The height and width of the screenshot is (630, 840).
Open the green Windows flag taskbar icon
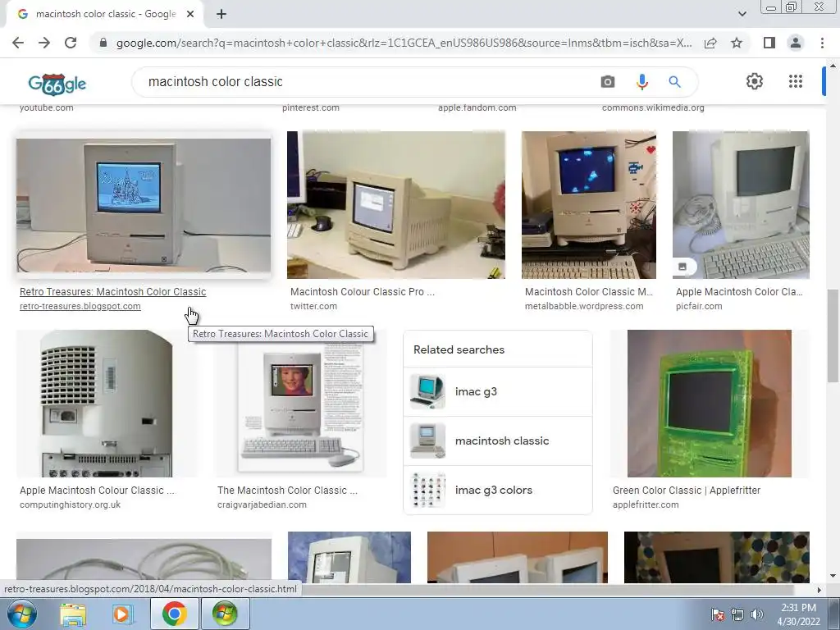[x=225, y=614]
